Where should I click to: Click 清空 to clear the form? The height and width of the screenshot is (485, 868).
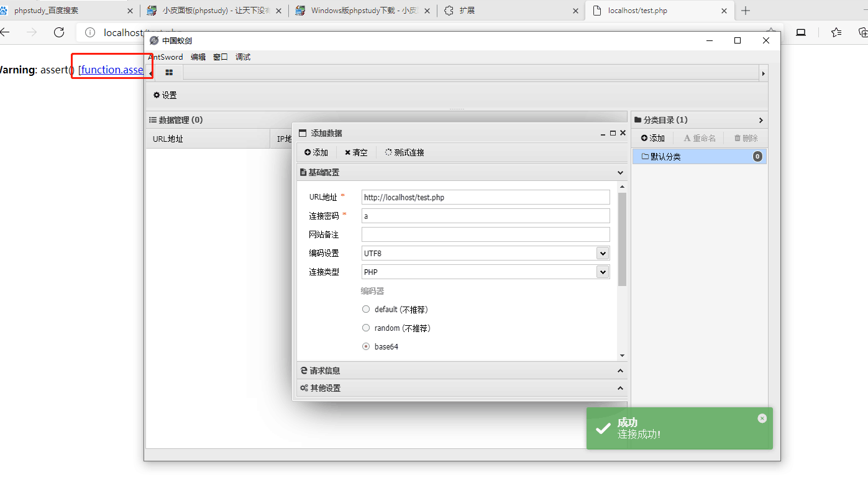tap(356, 152)
